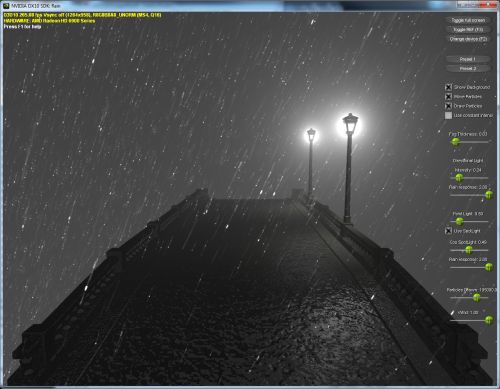Image resolution: width=500 pixels, height=389 pixels.
Task: Disable the Draw Particles checkbox
Action: pyautogui.click(x=449, y=106)
